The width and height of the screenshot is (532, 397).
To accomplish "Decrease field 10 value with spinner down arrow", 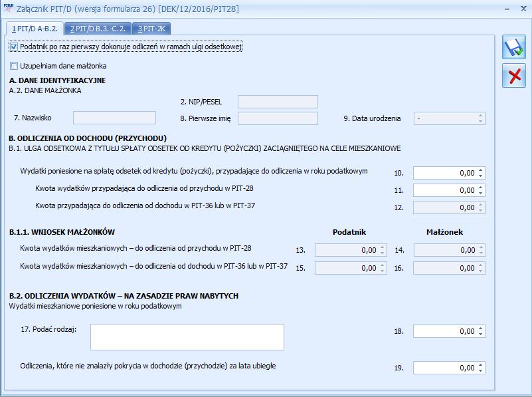I will [480, 176].
